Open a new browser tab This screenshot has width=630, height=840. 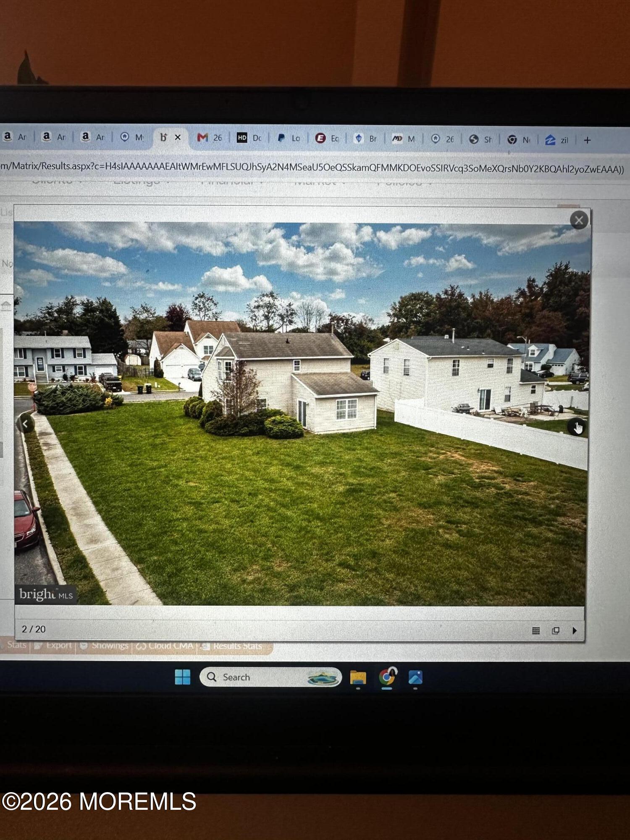(587, 140)
